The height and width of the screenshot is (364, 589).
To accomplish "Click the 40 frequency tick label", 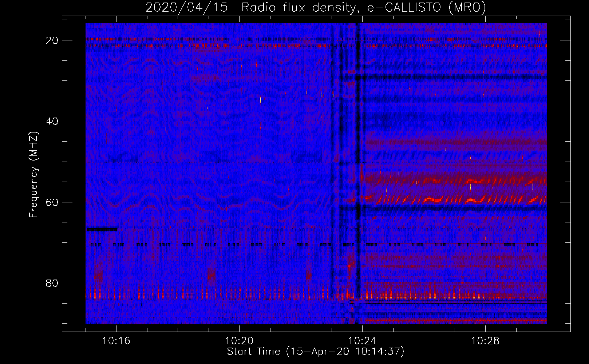I will [x=52, y=121].
